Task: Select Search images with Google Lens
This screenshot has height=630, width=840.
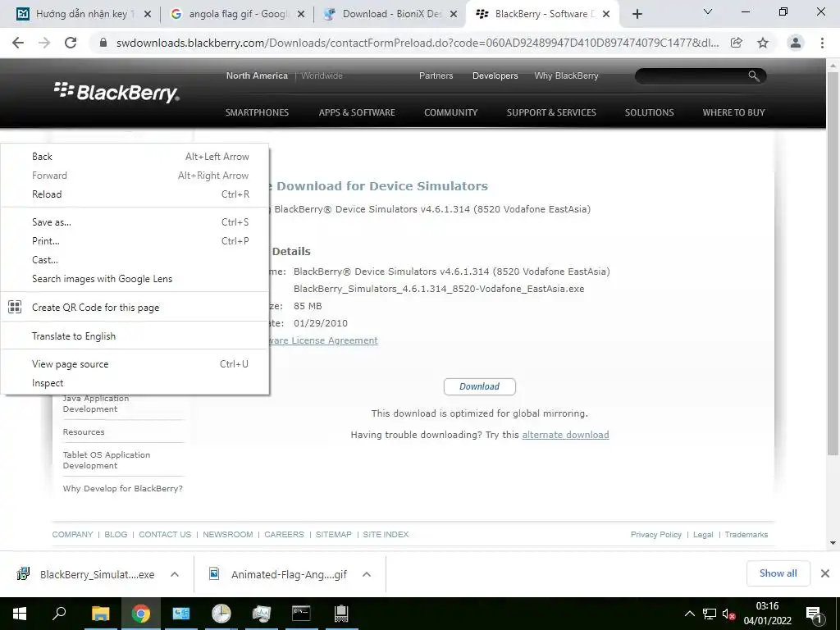Action: [x=135, y=279]
